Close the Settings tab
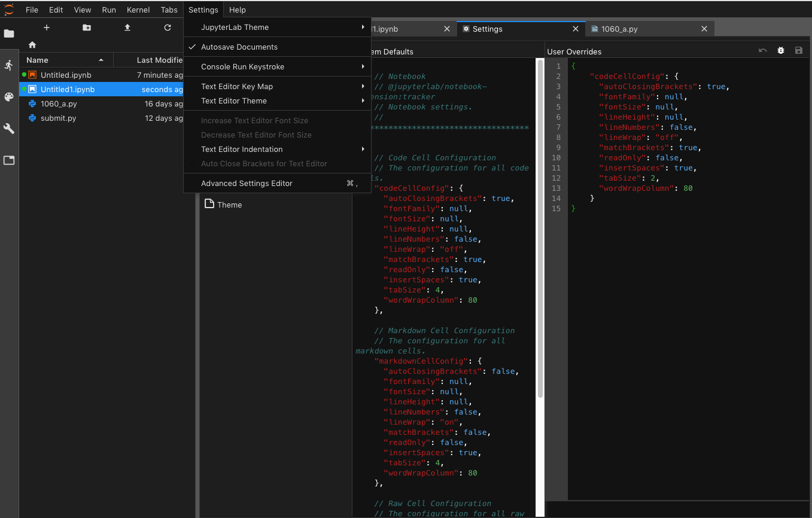 [576, 29]
